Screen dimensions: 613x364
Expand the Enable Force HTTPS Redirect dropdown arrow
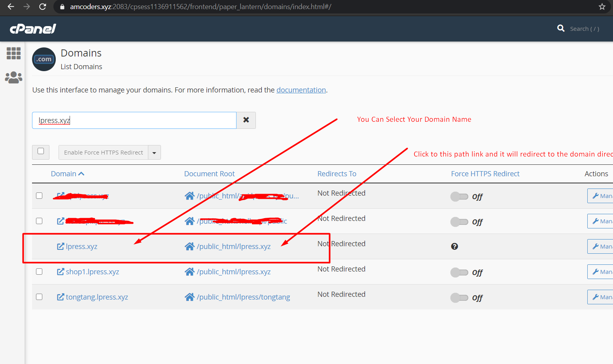click(x=154, y=153)
